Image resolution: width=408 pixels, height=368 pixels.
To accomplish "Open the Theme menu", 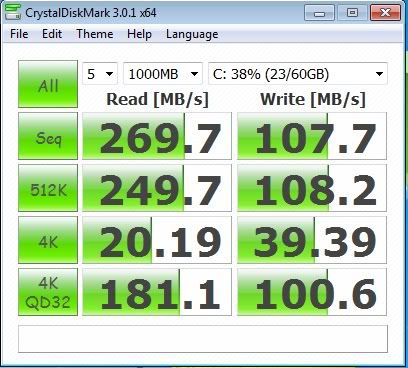I will 95,34.
